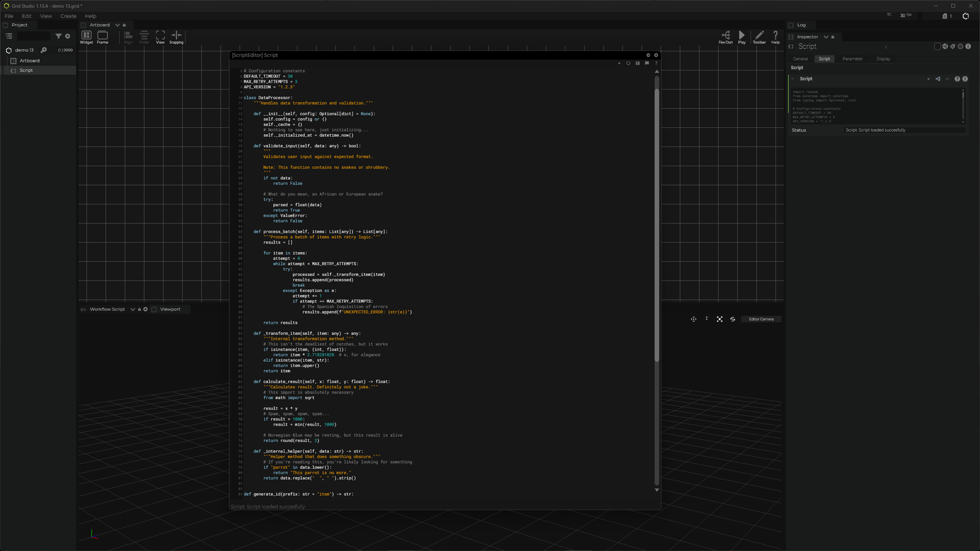Image resolution: width=980 pixels, height=551 pixels.
Task: Reload the script in the Script Editor
Action: (628, 63)
